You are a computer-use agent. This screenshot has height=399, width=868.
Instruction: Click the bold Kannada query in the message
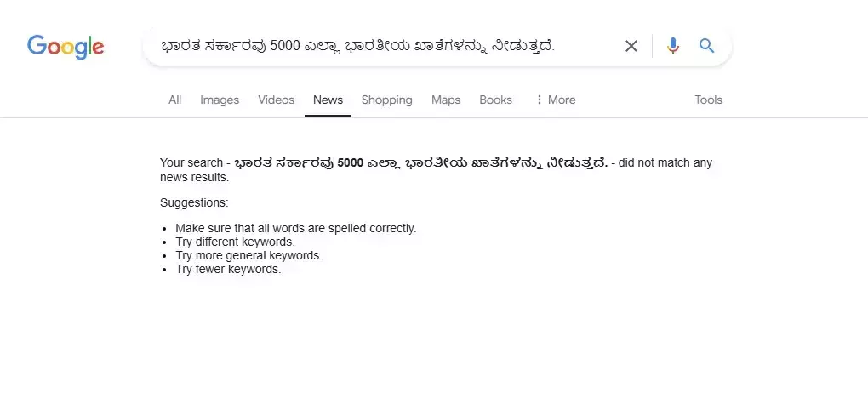(420, 163)
